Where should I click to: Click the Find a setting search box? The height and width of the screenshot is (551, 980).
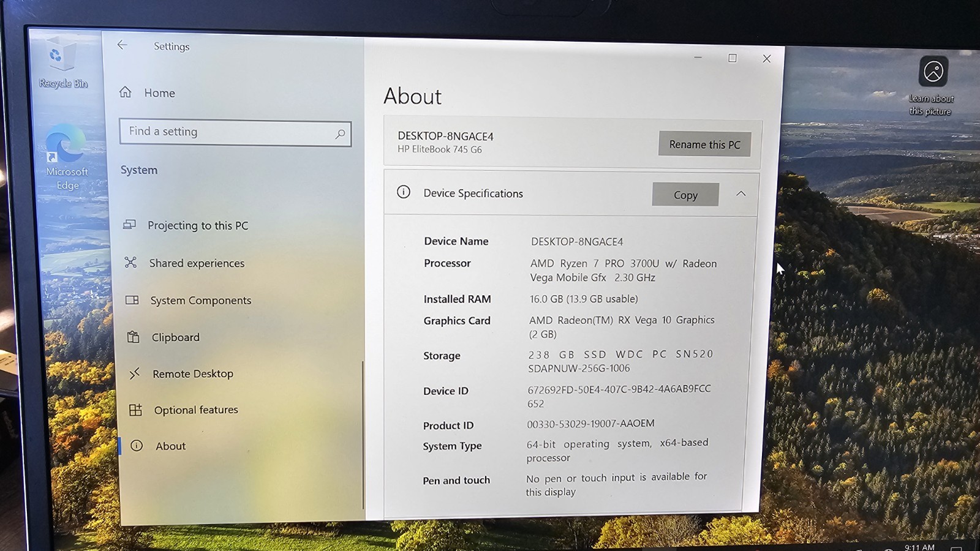235,132
